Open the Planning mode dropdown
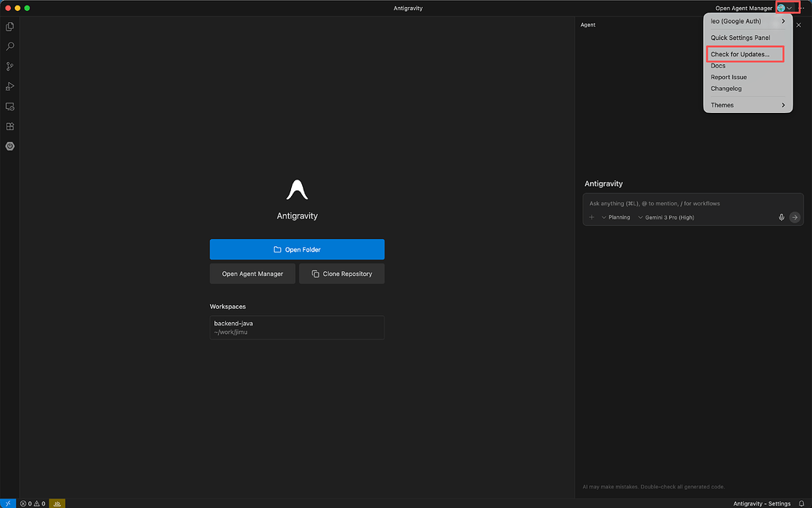 click(616, 217)
